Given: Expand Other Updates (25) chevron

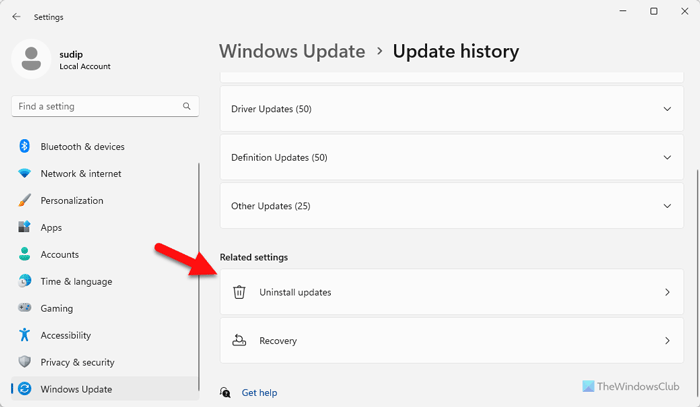Looking at the screenshot, I should coord(667,206).
